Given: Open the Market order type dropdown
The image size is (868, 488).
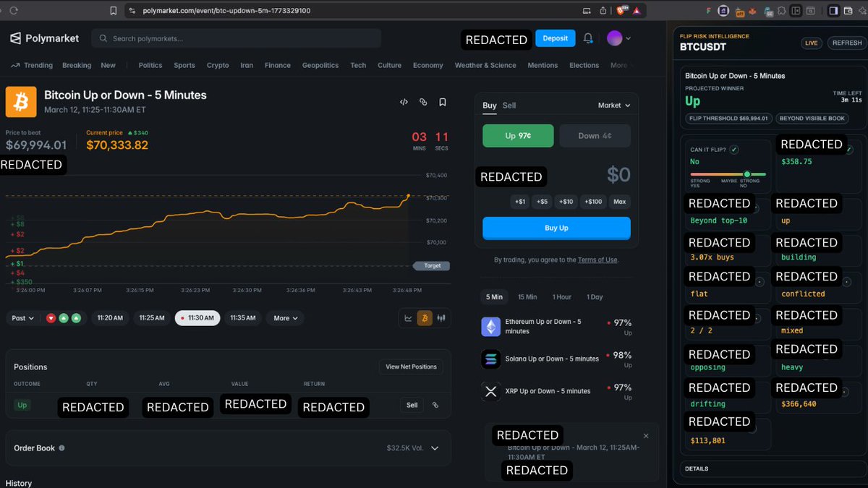Looking at the screenshot, I should tap(614, 106).
